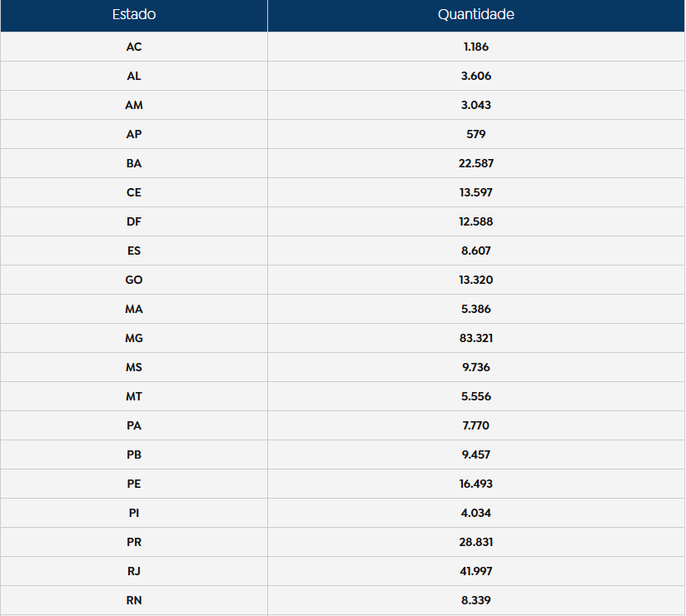
Task: Select the ES state cell
Action: coord(134,251)
